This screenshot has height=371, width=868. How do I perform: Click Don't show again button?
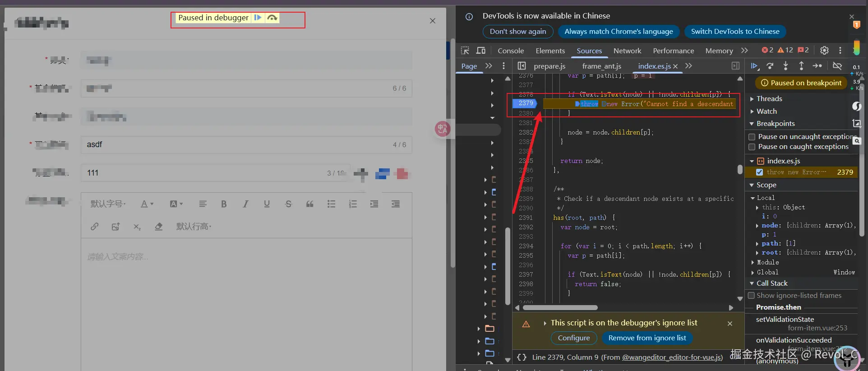point(518,32)
